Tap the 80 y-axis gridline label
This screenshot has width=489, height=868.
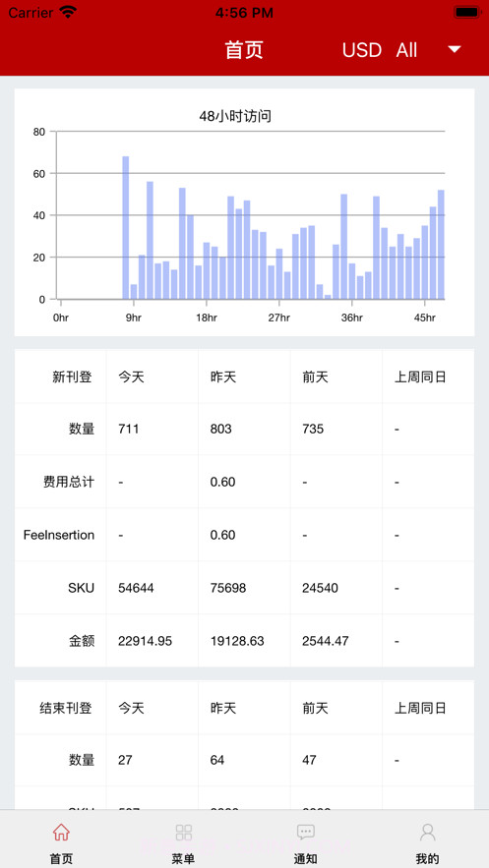click(38, 132)
